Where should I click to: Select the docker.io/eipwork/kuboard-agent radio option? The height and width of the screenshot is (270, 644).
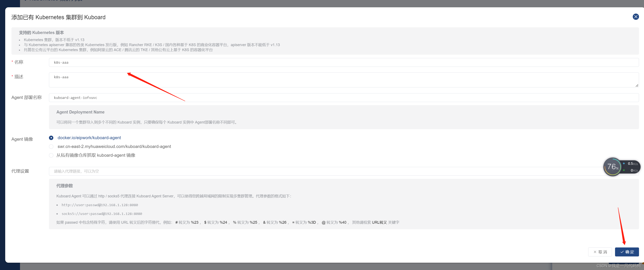tap(51, 138)
